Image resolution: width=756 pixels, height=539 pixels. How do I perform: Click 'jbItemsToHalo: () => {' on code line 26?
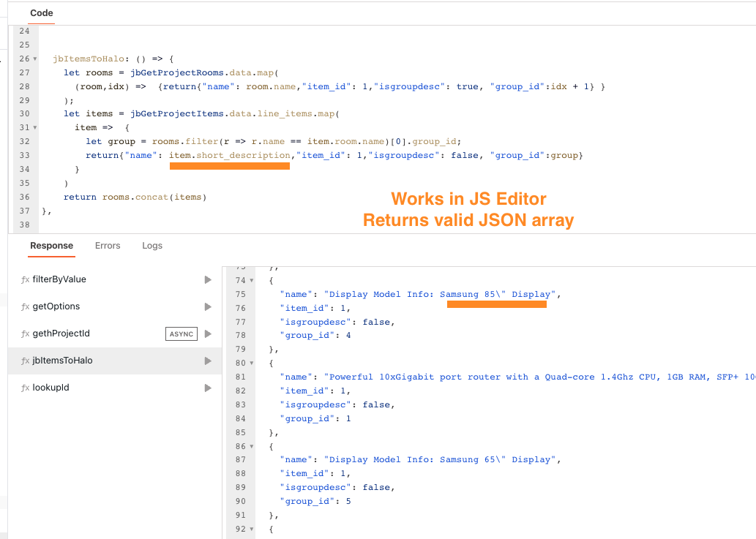click(x=113, y=59)
